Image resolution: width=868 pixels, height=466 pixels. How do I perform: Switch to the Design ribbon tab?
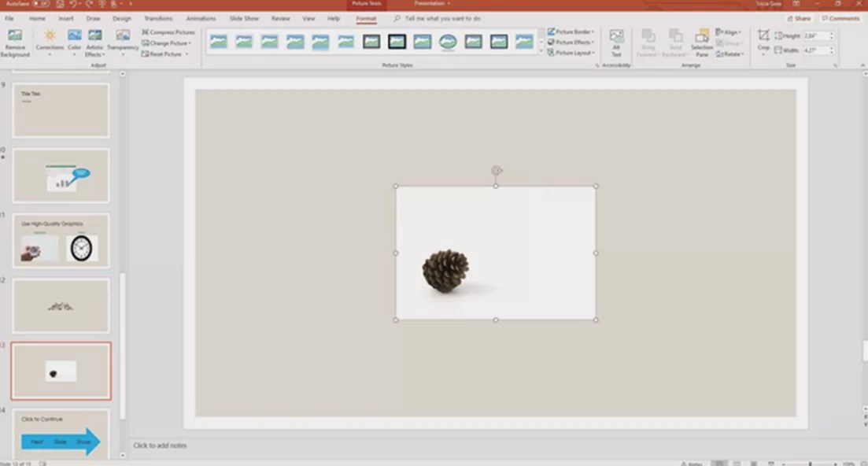122,18
